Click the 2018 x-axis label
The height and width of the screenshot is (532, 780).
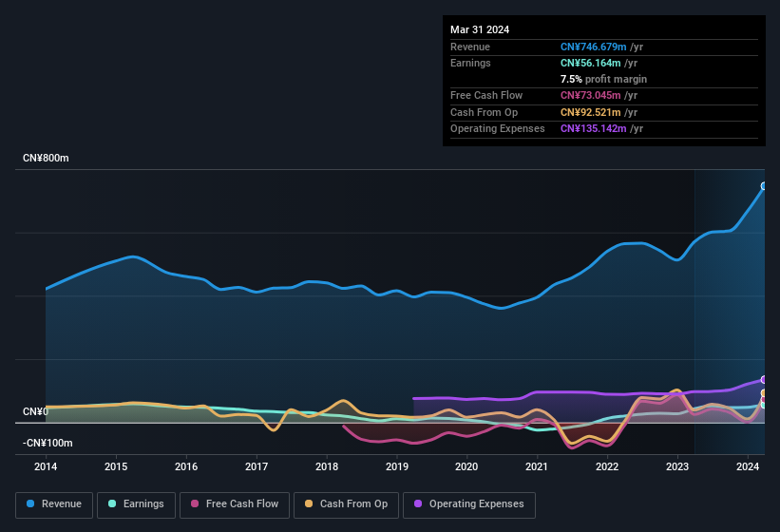[326, 466]
